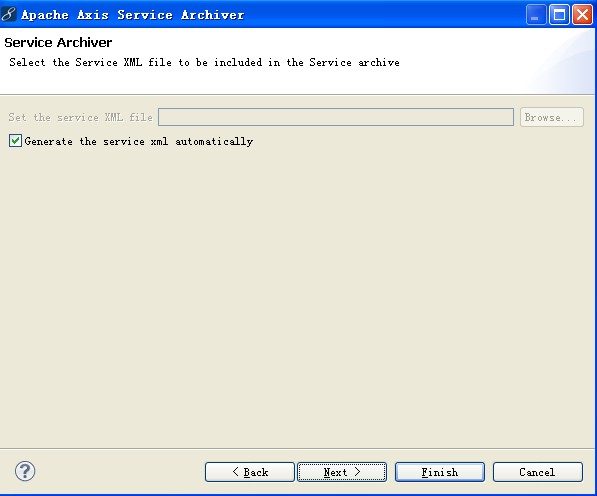
Task: Click the left chevron on Back button
Action: (x=236, y=472)
